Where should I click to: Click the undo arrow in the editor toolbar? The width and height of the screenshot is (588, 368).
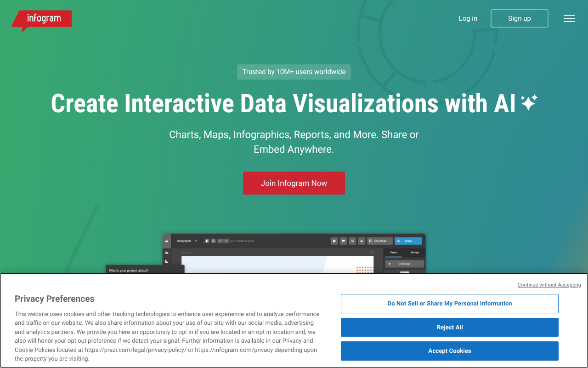[220, 241]
